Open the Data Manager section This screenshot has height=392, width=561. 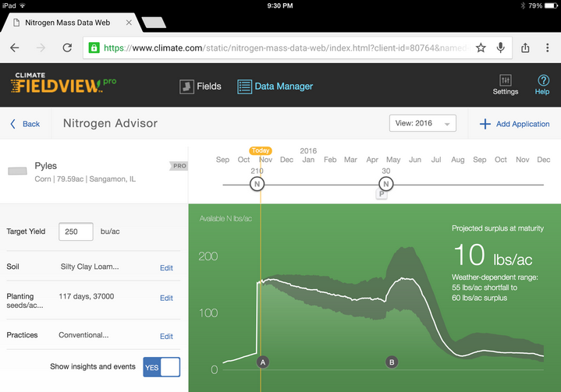point(275,87)
